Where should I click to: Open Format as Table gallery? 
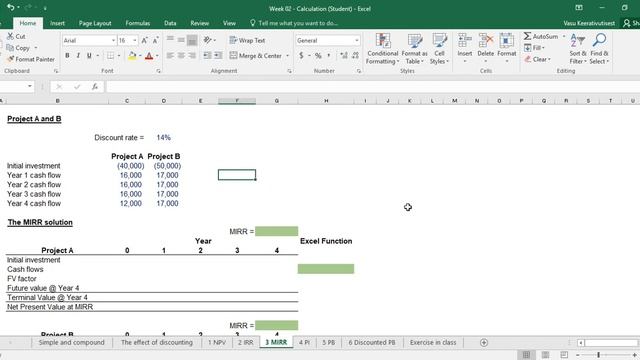pos(414,49)
